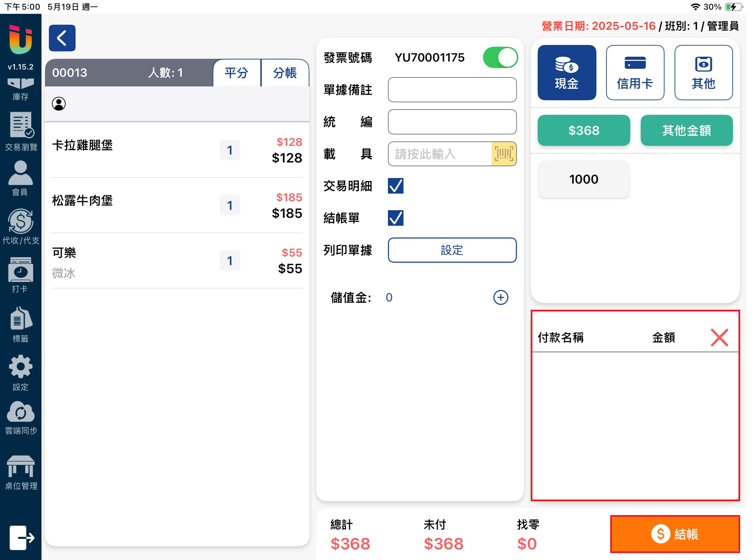Select 信用卡 credit card payment
The image size is (753, 560).
click(635, 73)
